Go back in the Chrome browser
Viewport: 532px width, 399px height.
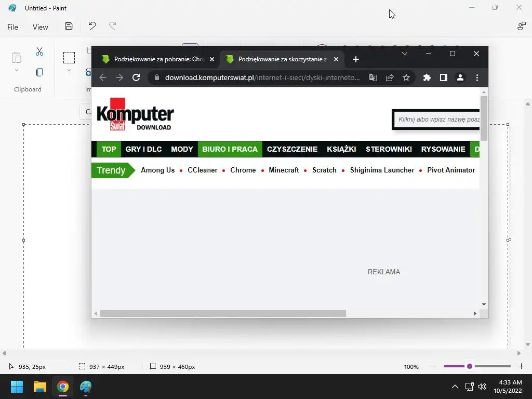click(x=103, y=78)
